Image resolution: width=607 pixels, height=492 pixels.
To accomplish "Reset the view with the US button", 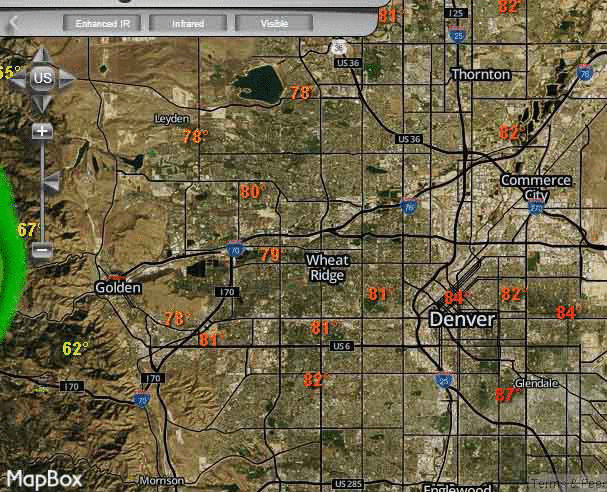I will 42,77.
